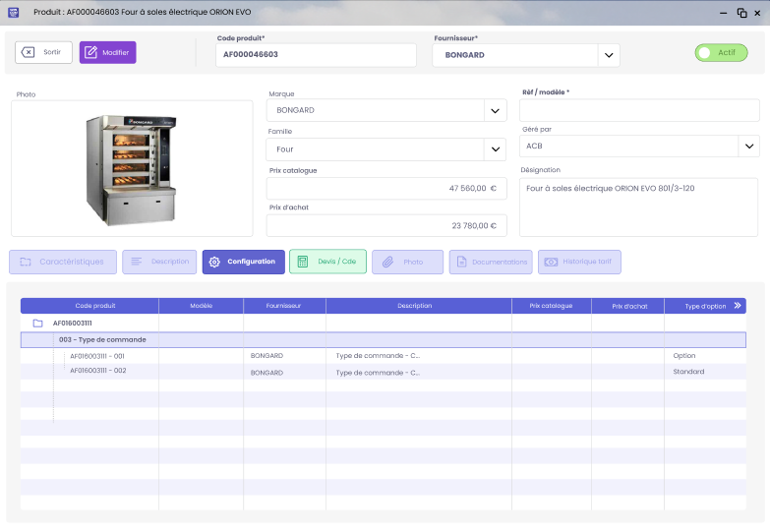Click the double-chevron column expander icon
Image resolution: width=770 pixels, height=532 pixels.
(738, 306)
